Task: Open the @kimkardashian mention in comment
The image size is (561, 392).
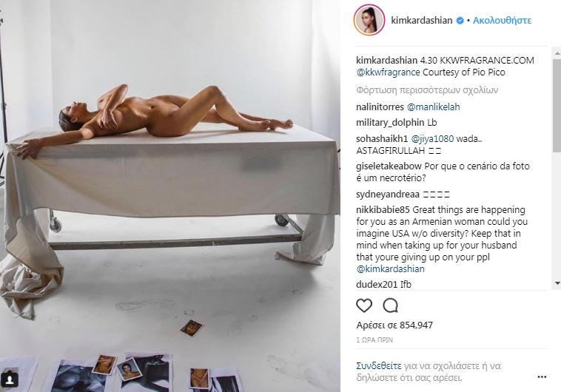Action: click(390, 269)
